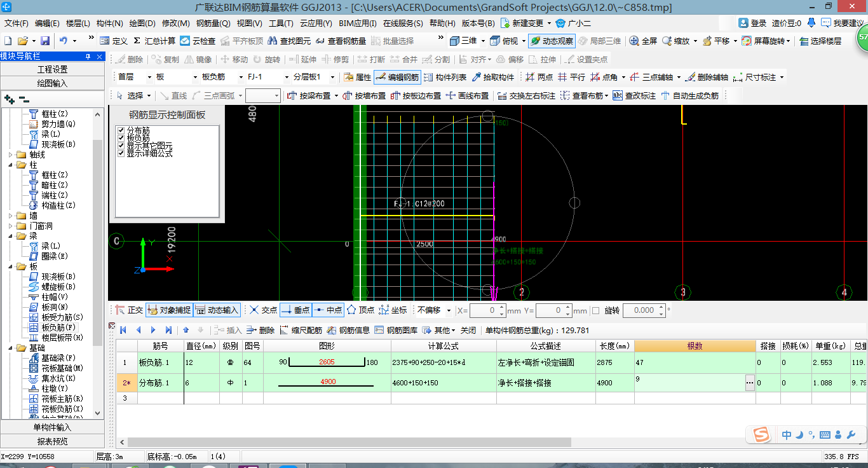This screenshot has height=468, width=868.
Task: Click 拾取构件 pick component tool
Action: pos(492,77)
